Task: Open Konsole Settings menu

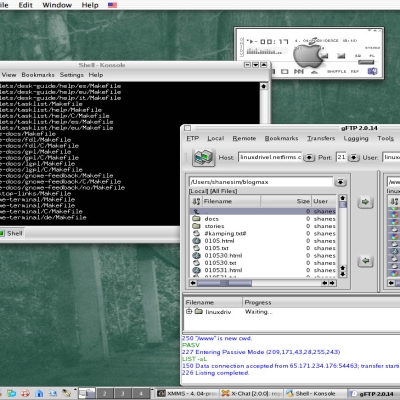Action: (x=72, y=75)
